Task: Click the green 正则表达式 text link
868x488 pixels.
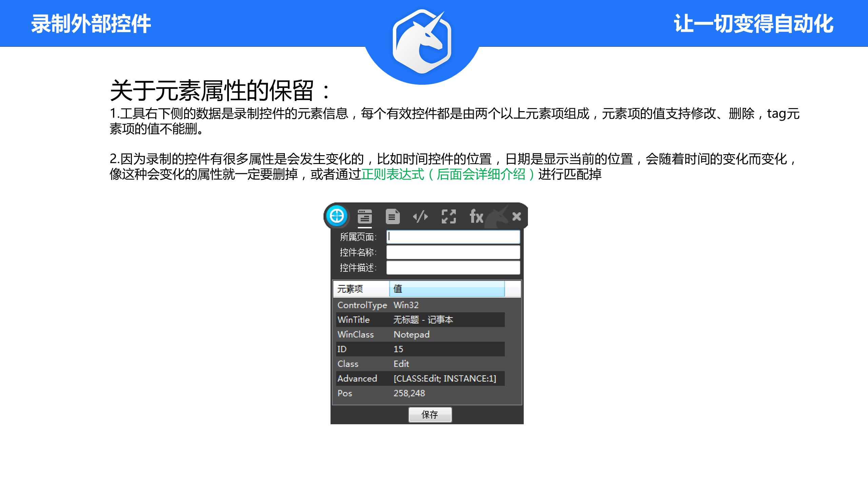Action: [x=393, y=175]
